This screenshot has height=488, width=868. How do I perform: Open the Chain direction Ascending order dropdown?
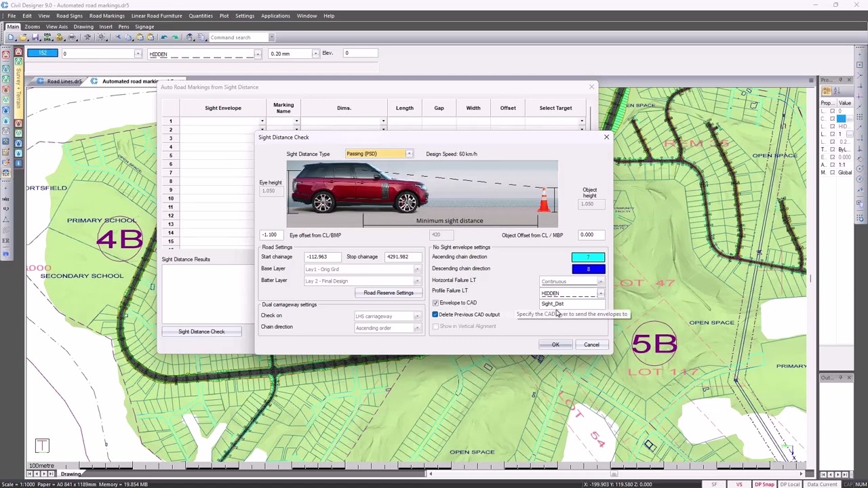[x=417, y=328]
